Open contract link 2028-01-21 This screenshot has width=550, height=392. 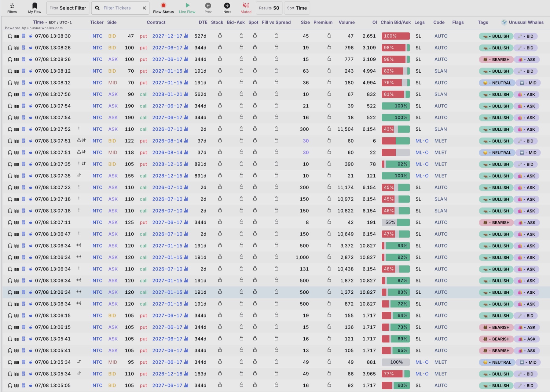click(167, 94)
